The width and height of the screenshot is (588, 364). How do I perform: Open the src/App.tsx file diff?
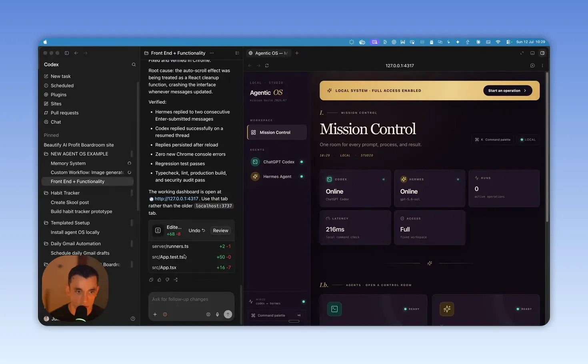(191, 268)
